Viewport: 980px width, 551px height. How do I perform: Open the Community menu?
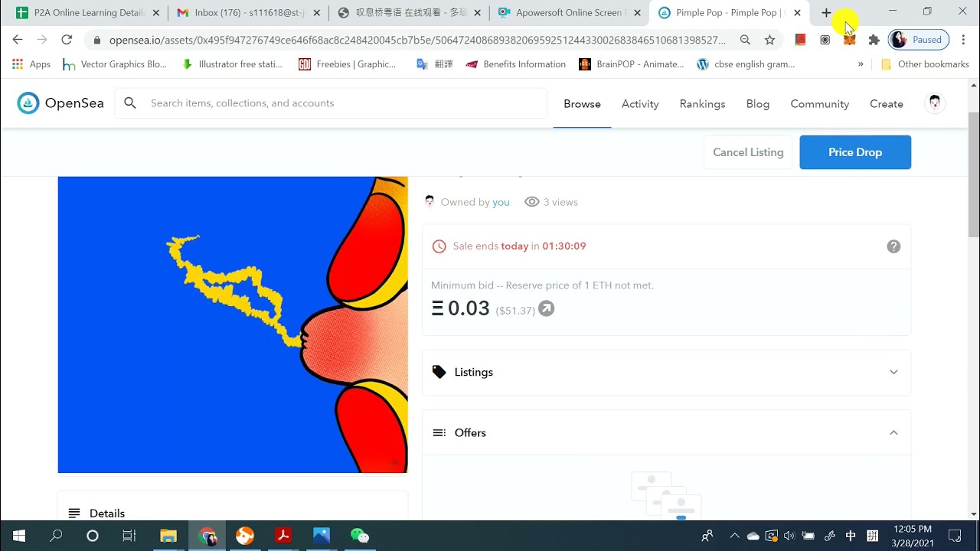(x=819, y=104)
